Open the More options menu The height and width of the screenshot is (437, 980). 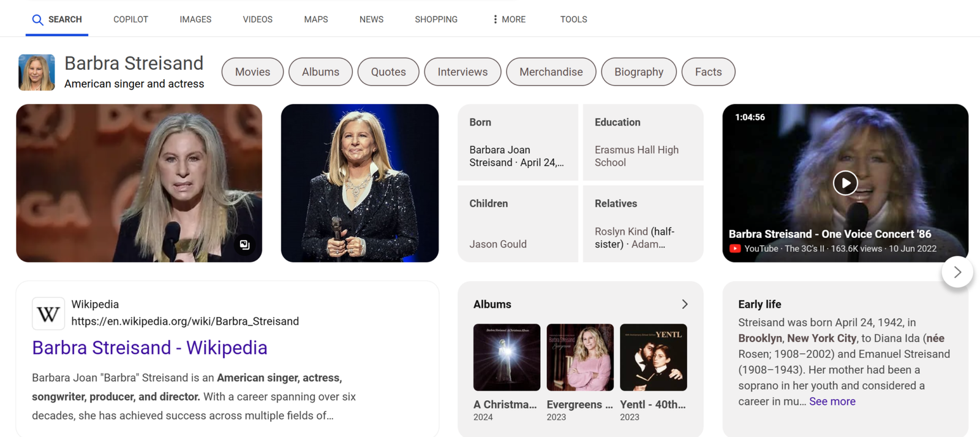[x=509, y=20]
